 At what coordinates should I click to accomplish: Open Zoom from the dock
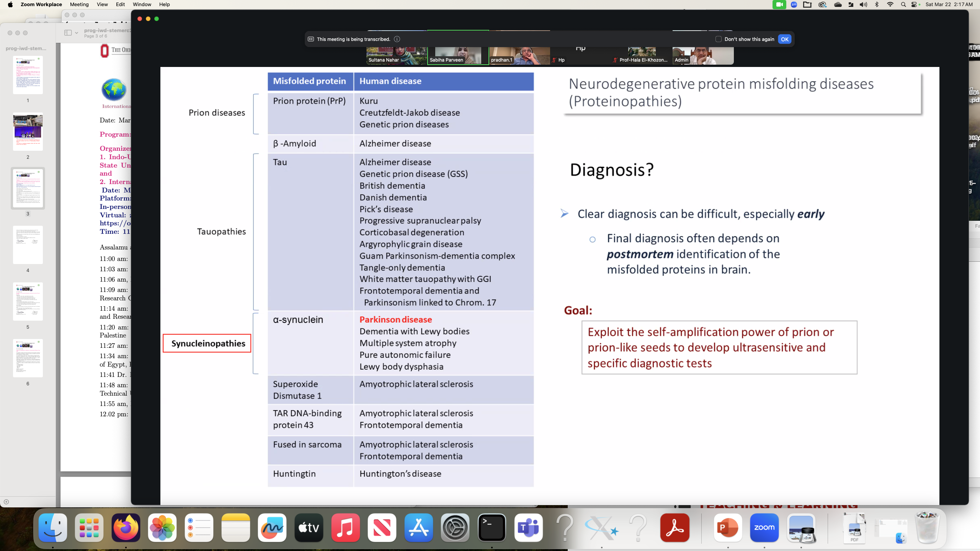(764, 528)
